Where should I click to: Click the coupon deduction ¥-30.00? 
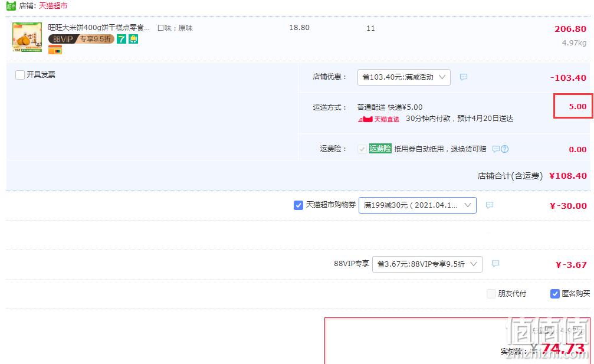pyautogui.click(x=568, y=206)
